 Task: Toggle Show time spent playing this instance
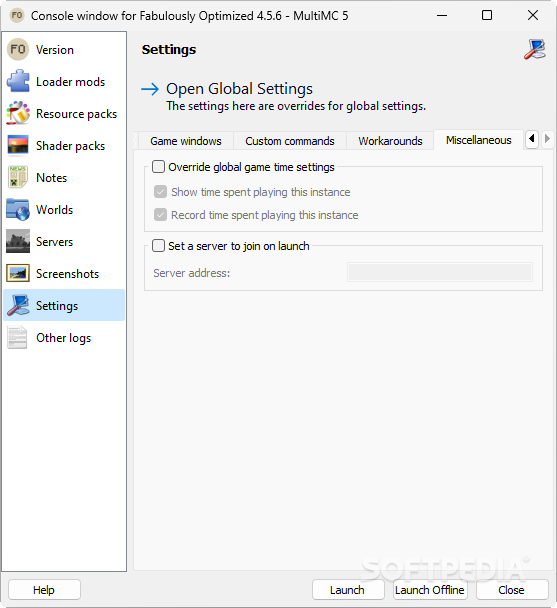160,192
